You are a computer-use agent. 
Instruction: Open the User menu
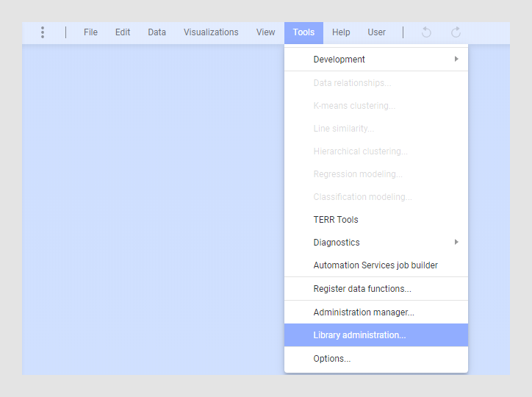tap(377, 32)
